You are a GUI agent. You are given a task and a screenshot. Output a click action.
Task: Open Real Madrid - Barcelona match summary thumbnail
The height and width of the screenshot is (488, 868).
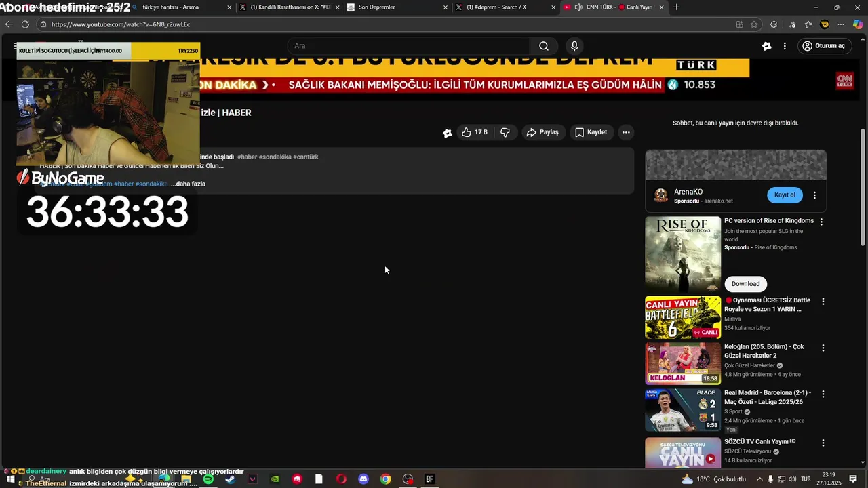683,410
